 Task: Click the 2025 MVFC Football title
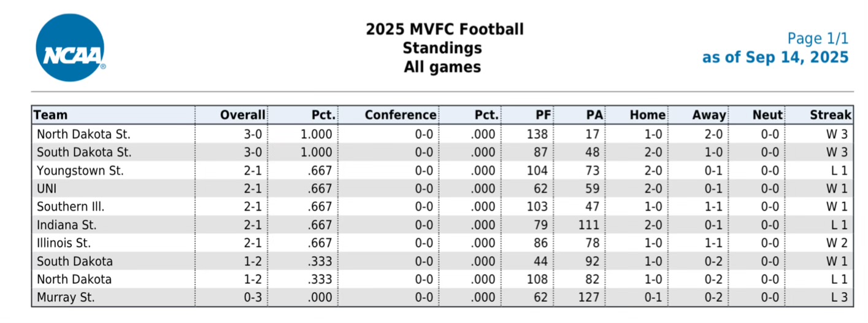tap(445, 29)
